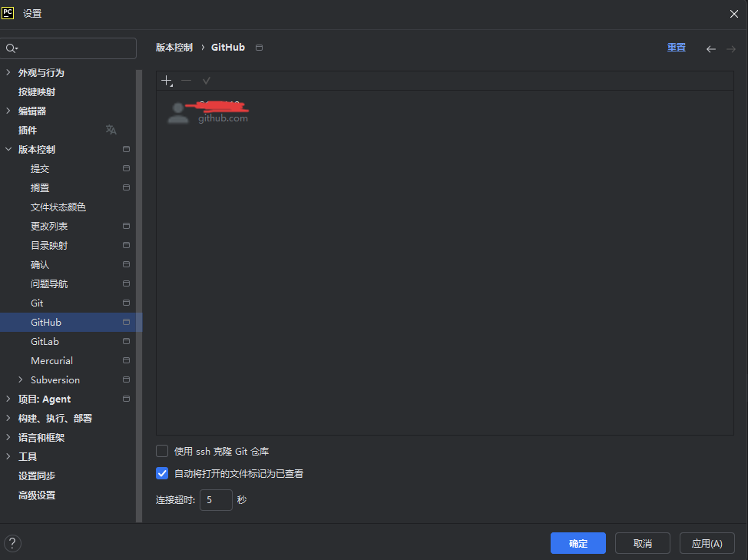
Task: Confirm settings with the 确定 button
Action: (578, 543)
